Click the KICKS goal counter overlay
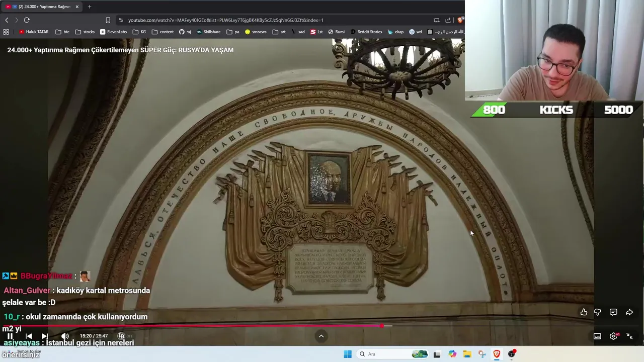Screen dimensions: 644x362 pos(556,110)
